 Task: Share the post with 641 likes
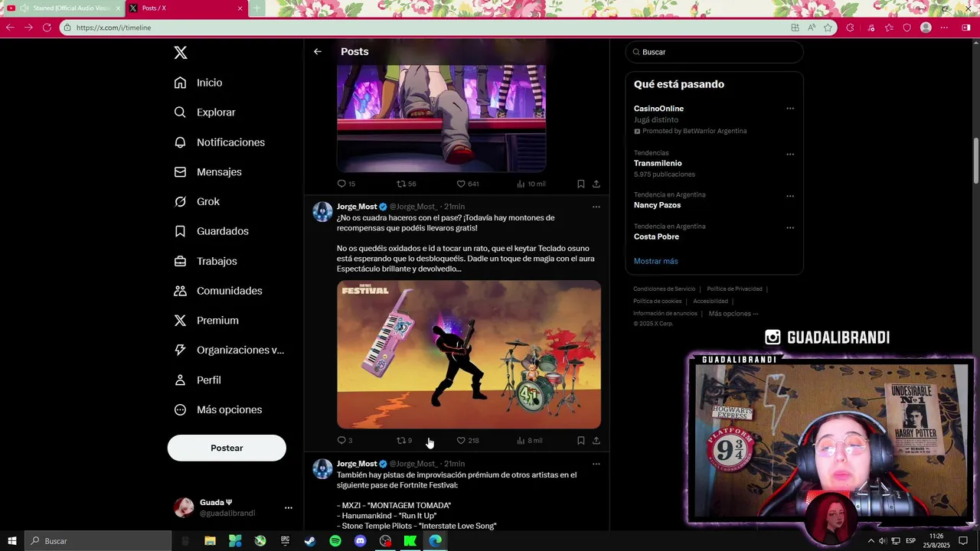click(596, 184)
